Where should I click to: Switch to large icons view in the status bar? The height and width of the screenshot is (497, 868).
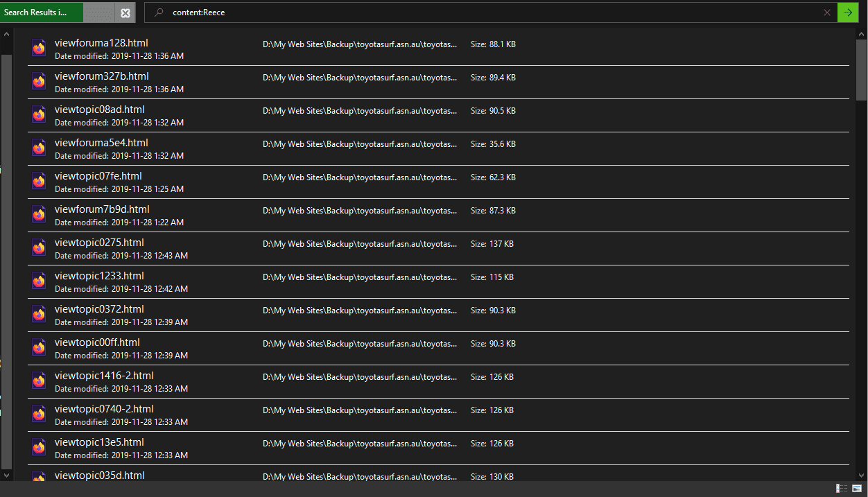coord(857,489)
